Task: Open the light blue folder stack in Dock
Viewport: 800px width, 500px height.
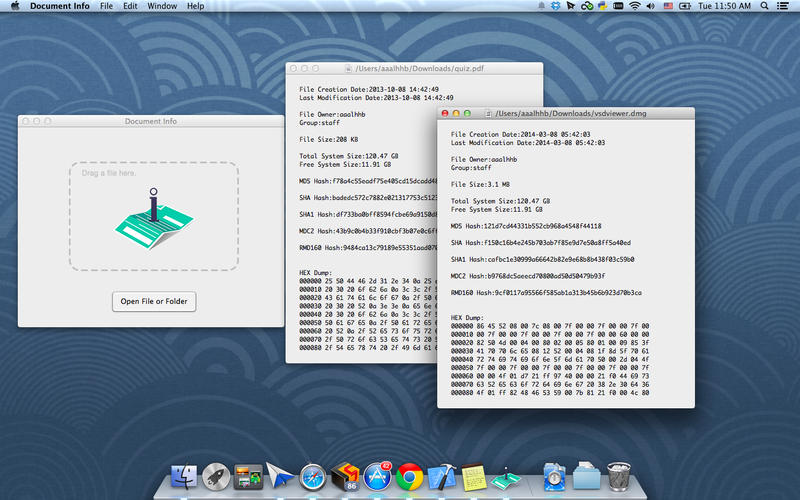Action: tap(587, 477)
